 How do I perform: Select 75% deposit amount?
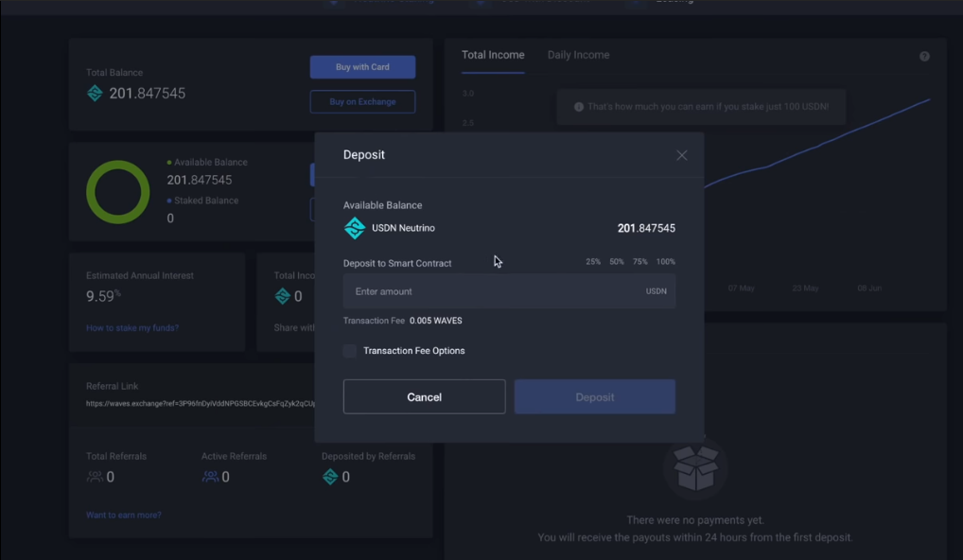point(640,262)
